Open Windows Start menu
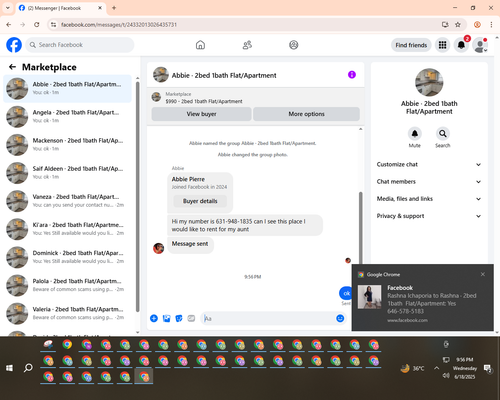 [9, 368]
